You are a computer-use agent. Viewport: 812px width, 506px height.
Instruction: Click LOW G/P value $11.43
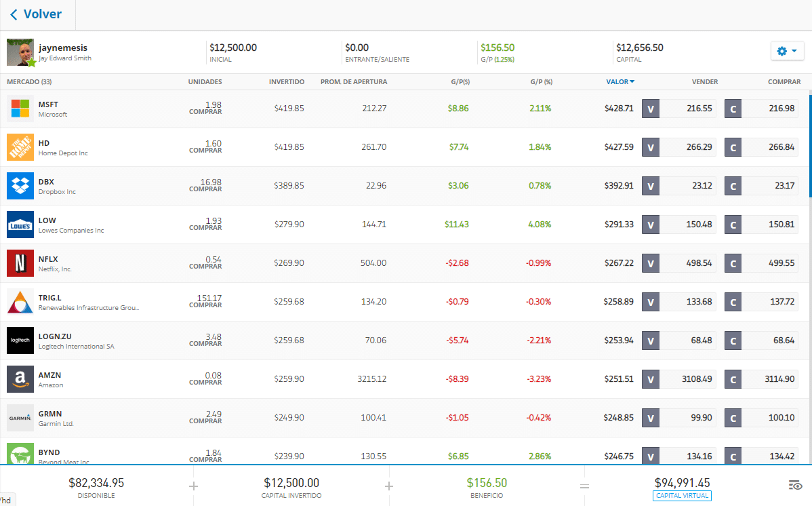pos(457,225)
